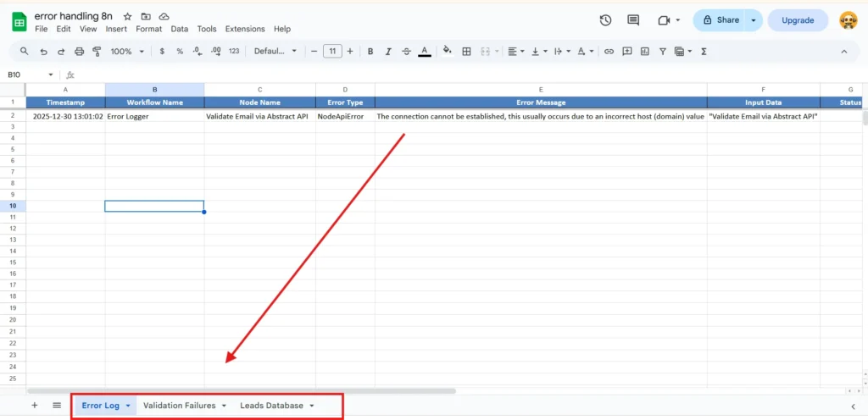Format as percent
The width and height of the screenshot is (868, 420).
[x=180, y=52]
